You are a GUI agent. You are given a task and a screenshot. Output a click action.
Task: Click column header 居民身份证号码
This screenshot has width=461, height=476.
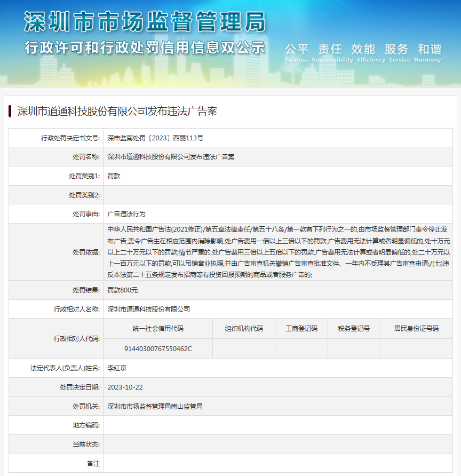(x=416, y=329)
